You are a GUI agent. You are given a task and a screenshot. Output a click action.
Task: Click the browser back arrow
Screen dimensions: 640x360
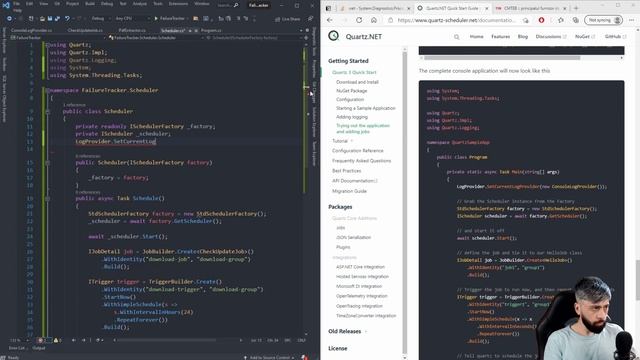coord(330,20)
